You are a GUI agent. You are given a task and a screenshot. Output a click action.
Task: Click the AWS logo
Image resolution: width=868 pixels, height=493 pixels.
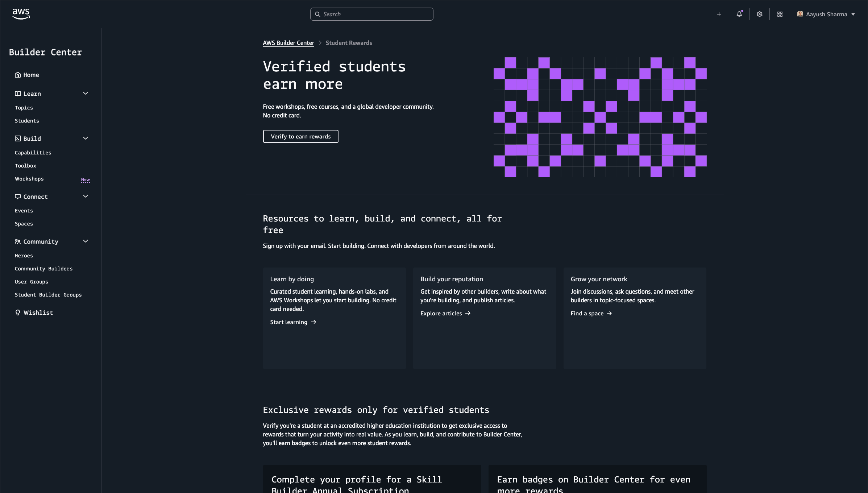pyautogui.click(x=21, y=14)
